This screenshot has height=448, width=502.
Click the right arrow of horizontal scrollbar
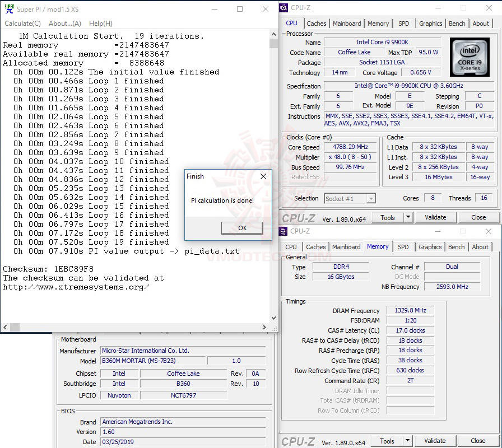(x=264, y=327)
